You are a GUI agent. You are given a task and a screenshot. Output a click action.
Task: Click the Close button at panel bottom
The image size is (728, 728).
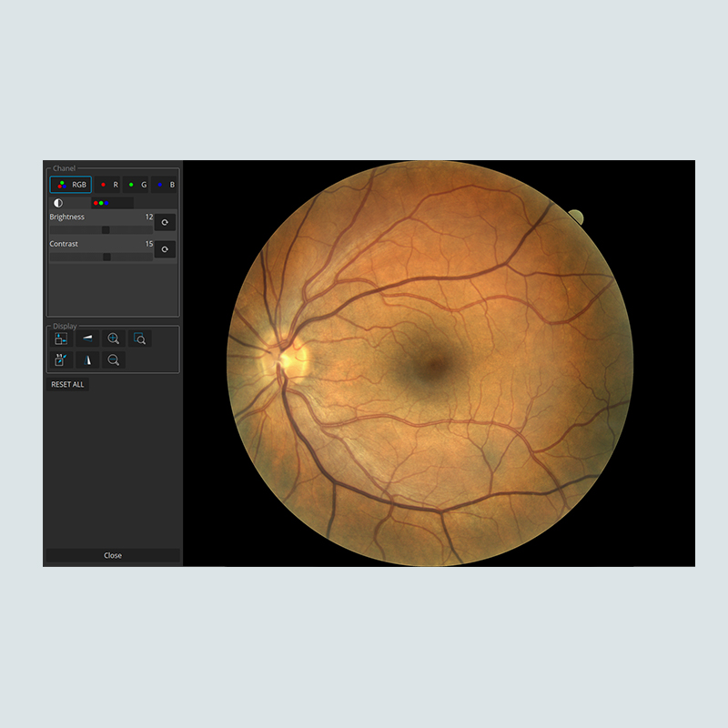pos(113,555)
